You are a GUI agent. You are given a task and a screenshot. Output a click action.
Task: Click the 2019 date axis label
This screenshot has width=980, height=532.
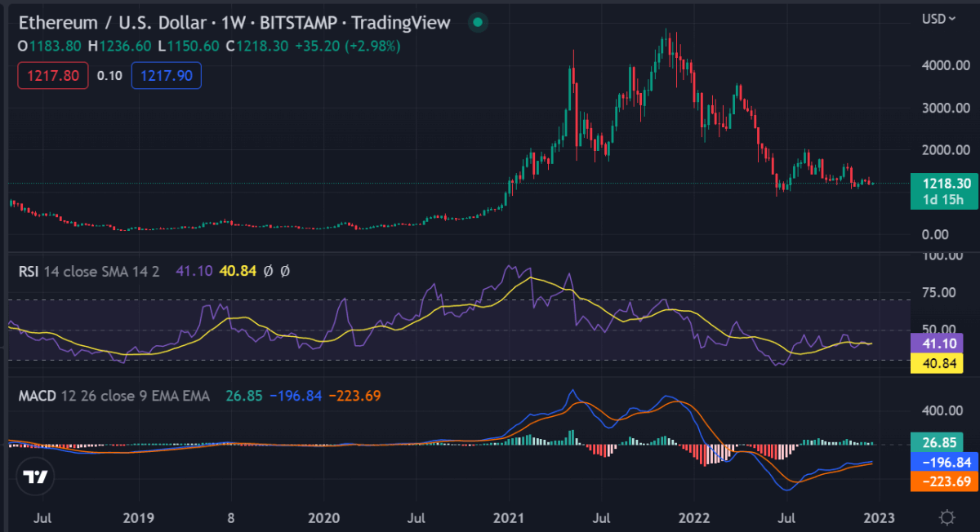click(x=138, y=517)
